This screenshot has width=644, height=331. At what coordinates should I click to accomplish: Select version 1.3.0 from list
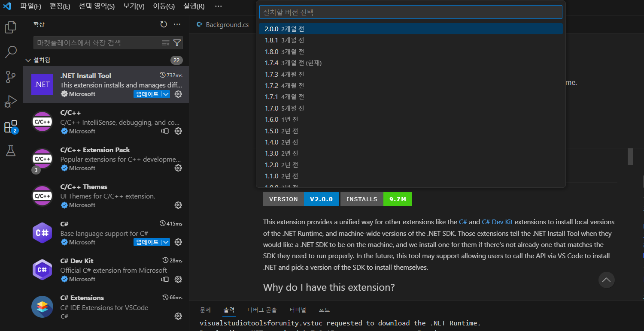point(411,153)
